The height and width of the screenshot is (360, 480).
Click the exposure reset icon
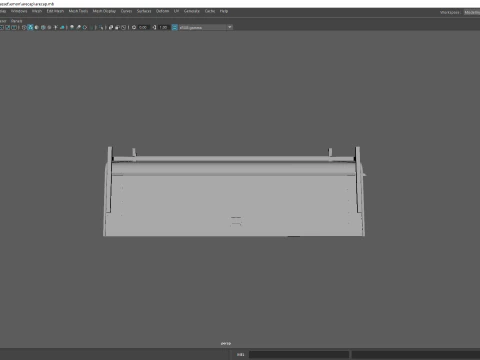(134, 27)
